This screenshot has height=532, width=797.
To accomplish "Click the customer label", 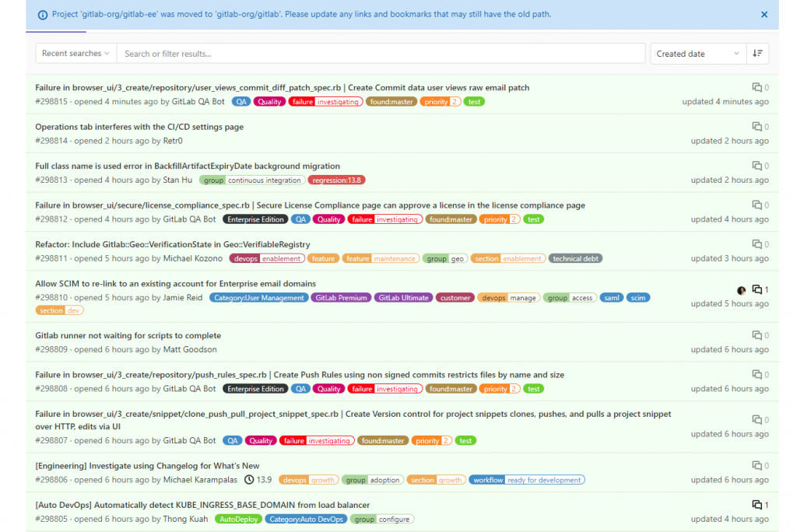I will pyautogui.click(x=455, y=298).
